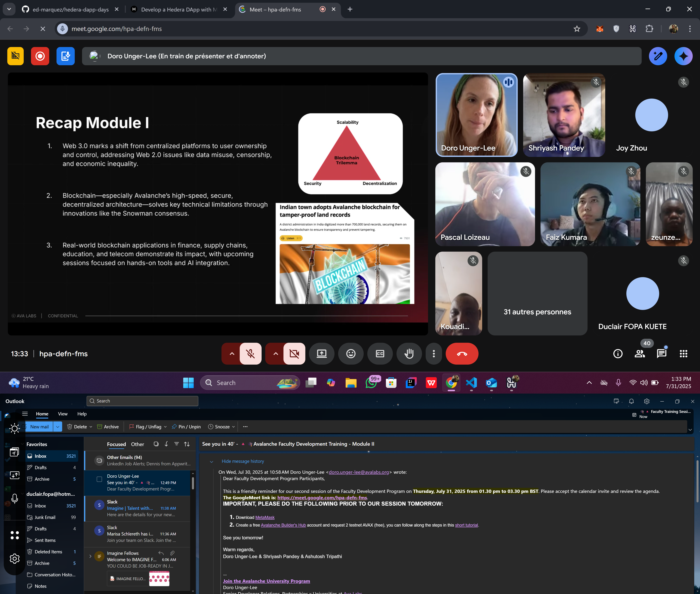Open meeting details info icon
The height and width of the screenshot is (594, 700).
point(617,353)
